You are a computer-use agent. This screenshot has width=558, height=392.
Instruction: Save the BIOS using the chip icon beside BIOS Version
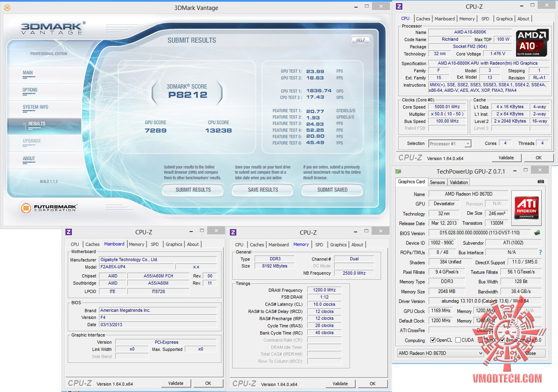(x=537, y=232)
